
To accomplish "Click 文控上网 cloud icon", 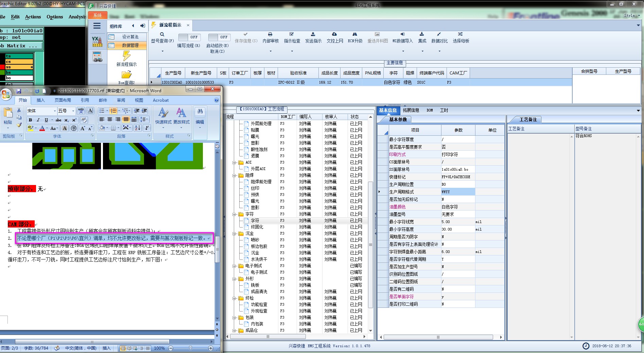I will point(334,34).
